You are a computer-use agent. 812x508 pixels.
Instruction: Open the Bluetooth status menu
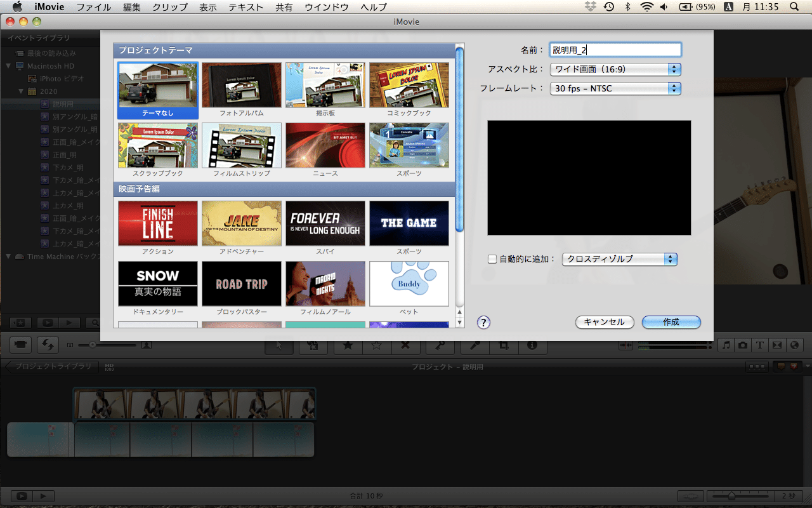(x=628, y=7)
